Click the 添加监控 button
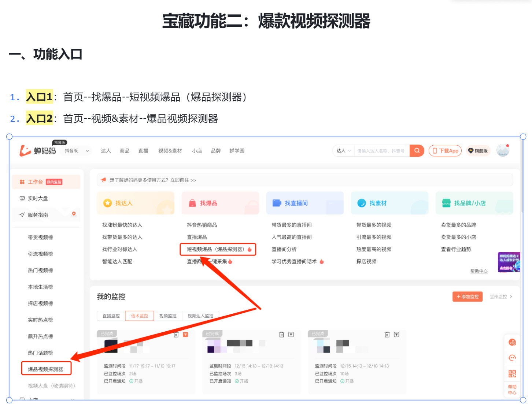 pos(468,296)
